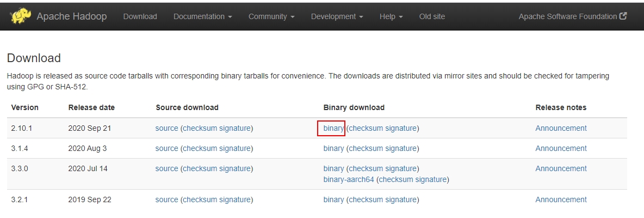Open source signature for version 3.1.4
The height and width of the screenshot is (218, 644).
coord(235,148)
